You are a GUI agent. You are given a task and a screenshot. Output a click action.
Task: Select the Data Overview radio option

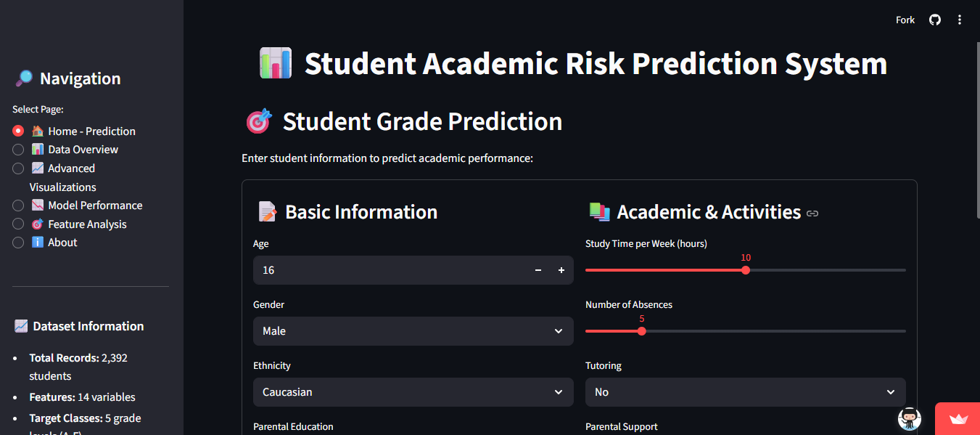coord(18,150)
